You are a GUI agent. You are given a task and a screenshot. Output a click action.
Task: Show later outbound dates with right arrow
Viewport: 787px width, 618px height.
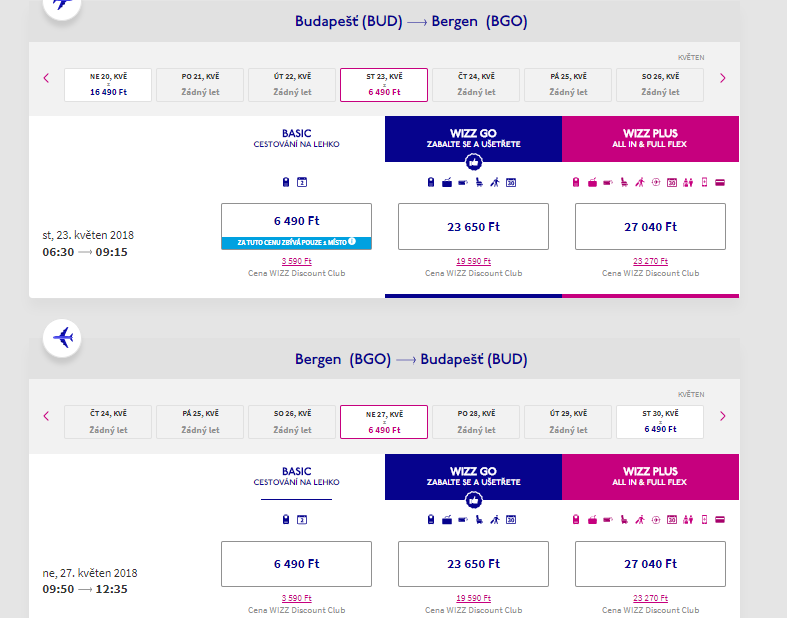click(x=723, y=78)
